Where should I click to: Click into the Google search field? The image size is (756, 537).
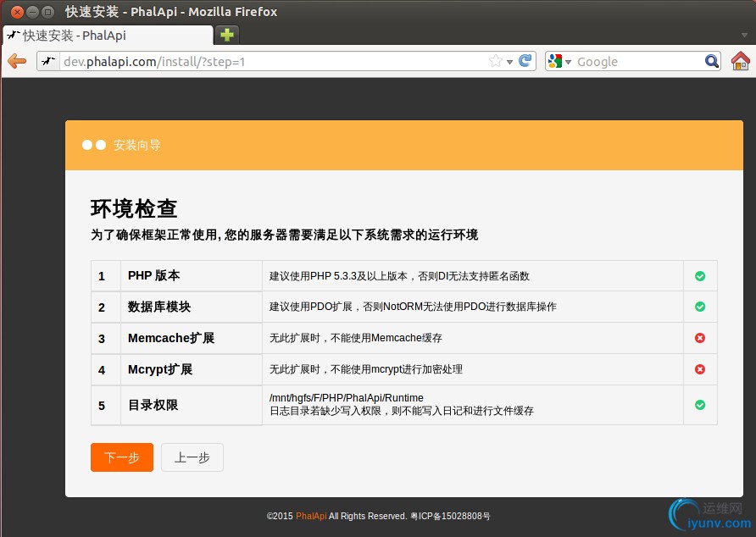click(636, 61)
